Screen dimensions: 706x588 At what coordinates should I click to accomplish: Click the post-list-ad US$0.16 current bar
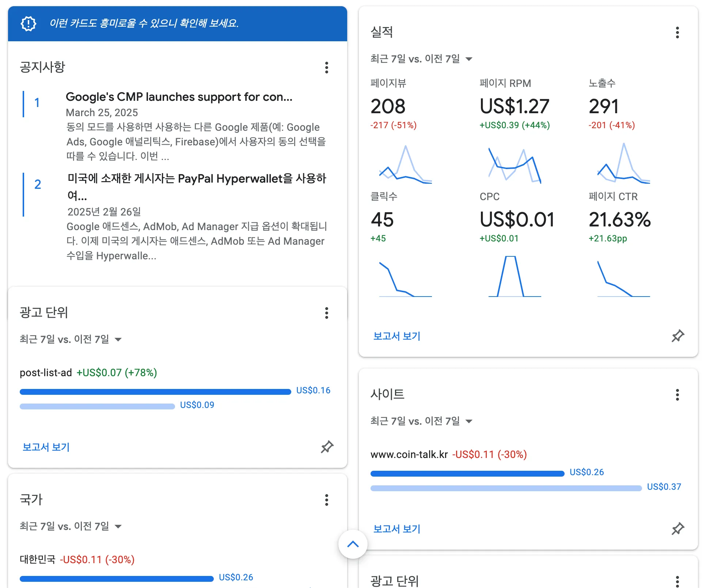155,392
